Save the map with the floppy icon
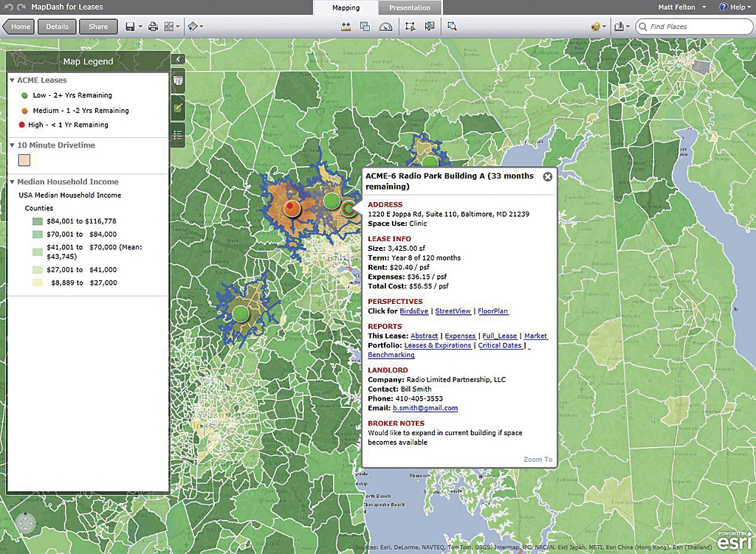 point(130,27)
